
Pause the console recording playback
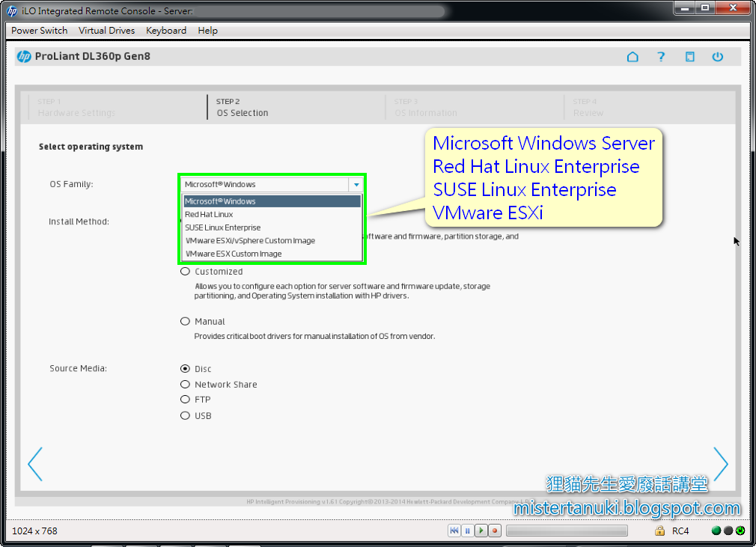pyautogui.click(x=467, y=531)
